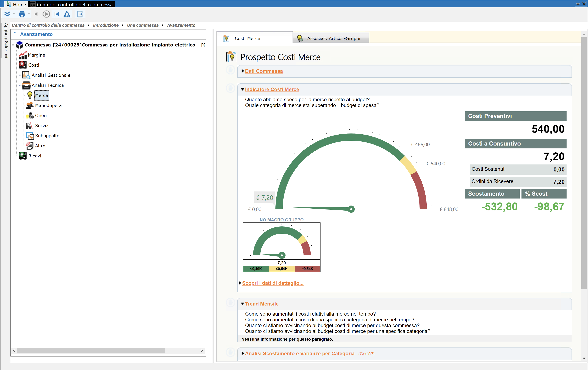588x370 pixels.
Task: Click the Analisi Tecnica icon
Action: point(26,85)
